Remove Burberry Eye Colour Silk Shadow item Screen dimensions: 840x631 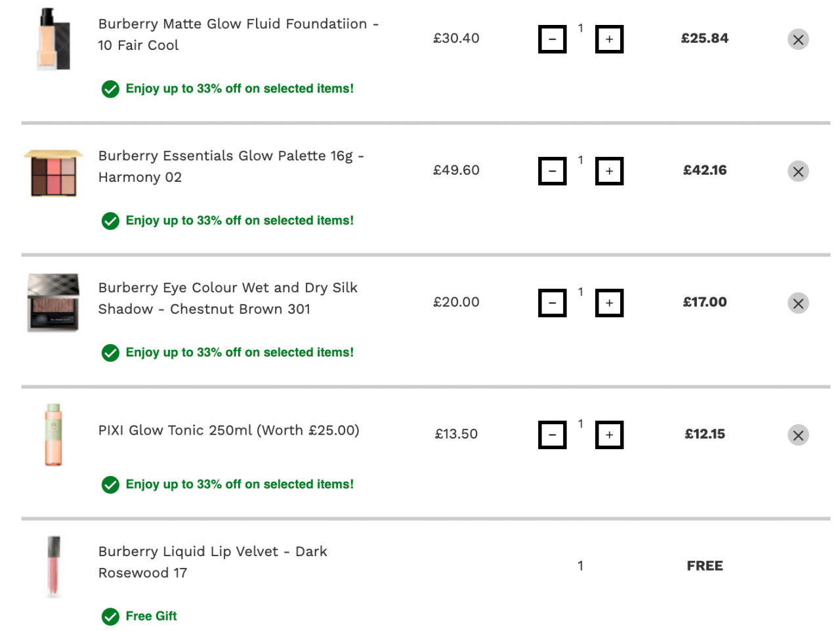pyautogui.click(x=798, y=303)
